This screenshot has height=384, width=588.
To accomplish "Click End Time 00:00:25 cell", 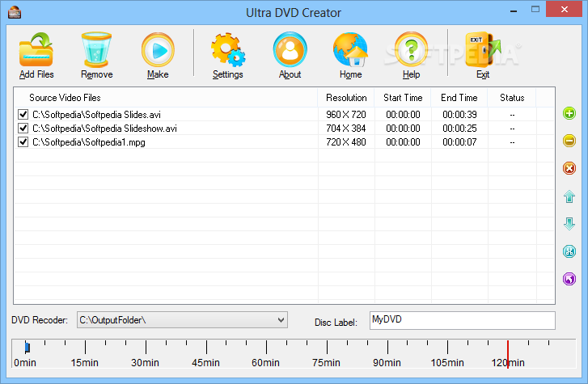I will pos(459,129).
